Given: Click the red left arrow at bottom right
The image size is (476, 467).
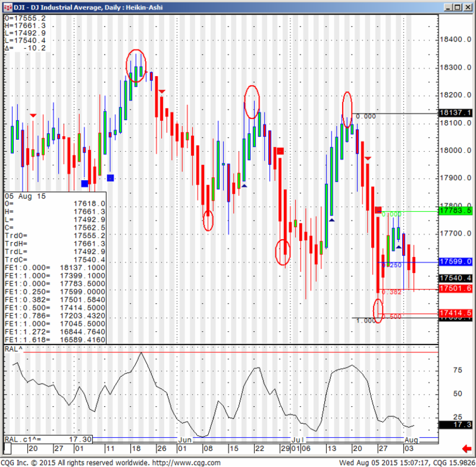Looking at the screenshot, I should click(x=466, y=448).
